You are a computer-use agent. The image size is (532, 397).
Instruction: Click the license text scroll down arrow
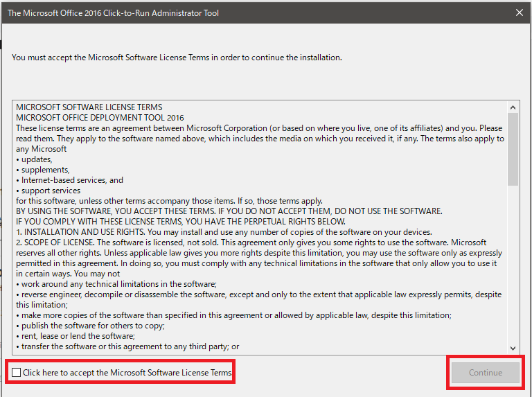tap(513, 348)
